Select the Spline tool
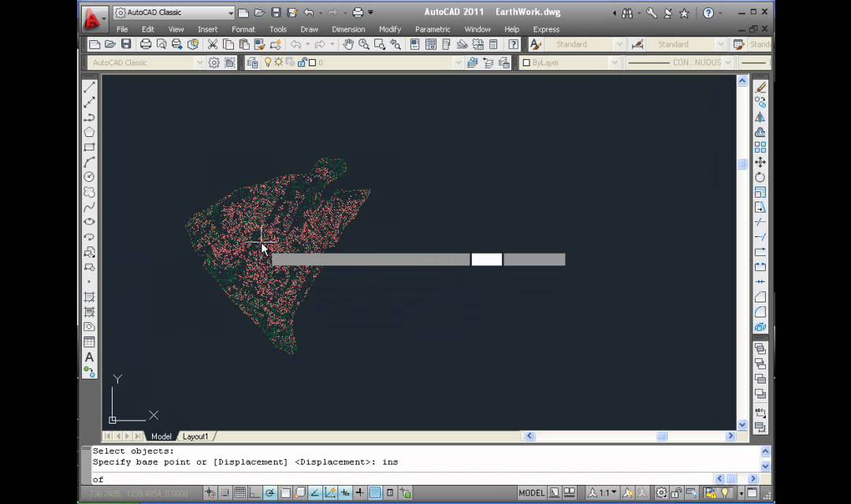 point(90,206)
